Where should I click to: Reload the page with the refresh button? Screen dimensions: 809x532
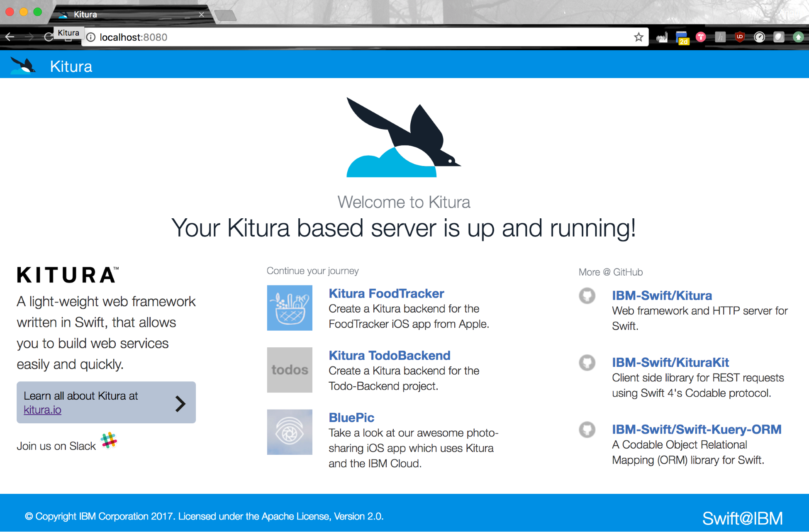[x=49, y=37]
